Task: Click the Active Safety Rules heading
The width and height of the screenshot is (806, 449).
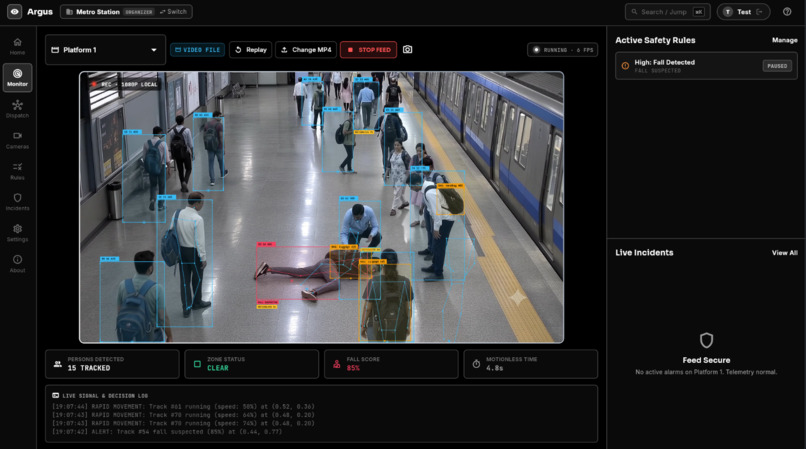Action: click(x=655, y=40)
